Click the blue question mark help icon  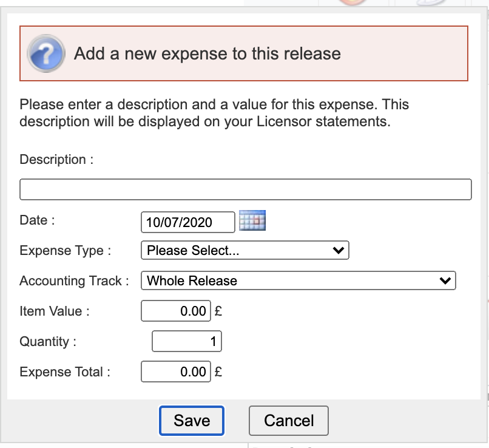46,53
